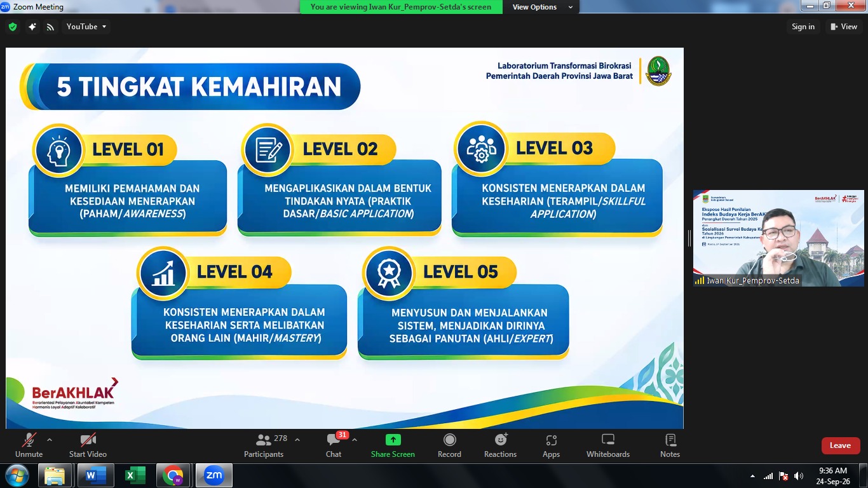Click the Show Desktop strip on the taskbar
This screenshot has height=488, width=868.
point(864,476)
